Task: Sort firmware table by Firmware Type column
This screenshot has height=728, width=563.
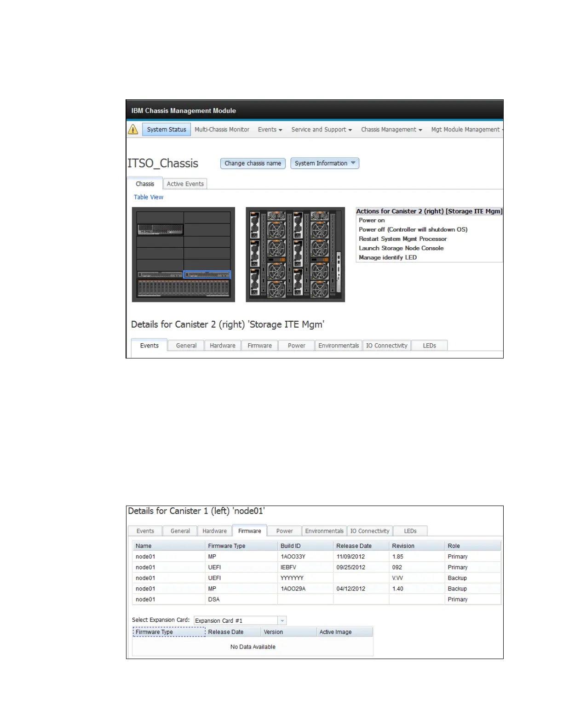Action: point(241,546)
